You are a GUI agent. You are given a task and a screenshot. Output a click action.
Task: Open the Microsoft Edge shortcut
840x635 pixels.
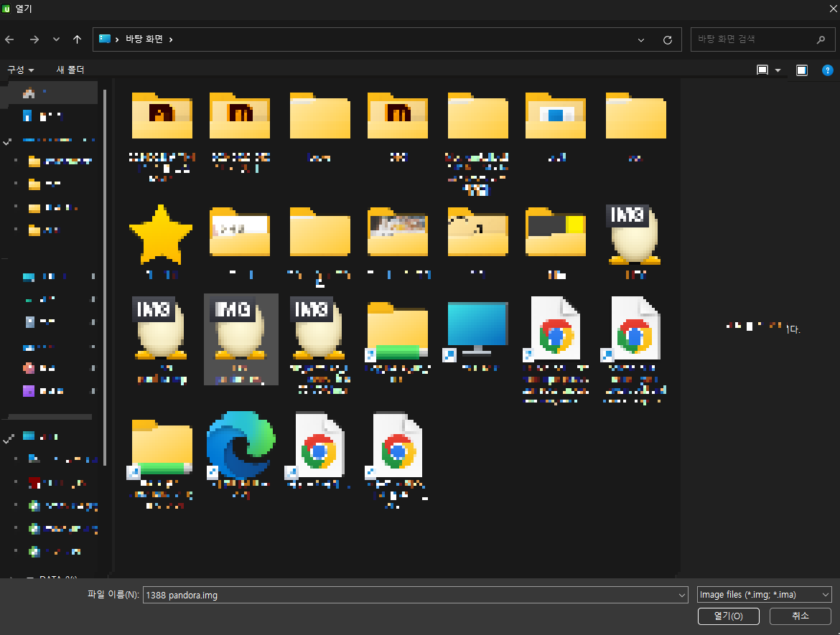241,455
